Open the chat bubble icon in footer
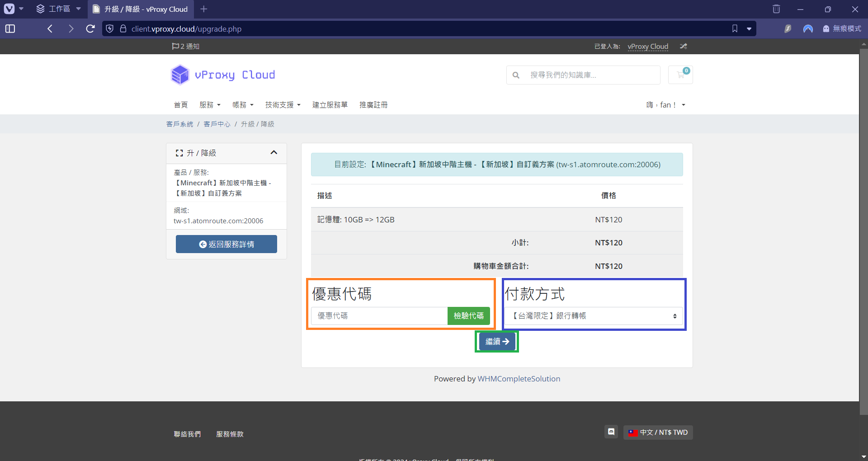Image resolution: width=868 pixels, height=461 pixels. [x=611, y=432]
